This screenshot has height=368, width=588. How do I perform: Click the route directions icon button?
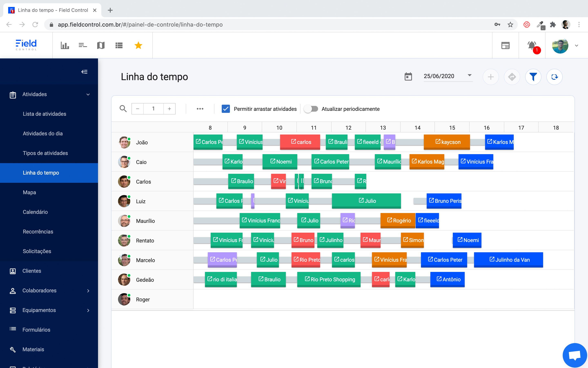pos(512,77)
